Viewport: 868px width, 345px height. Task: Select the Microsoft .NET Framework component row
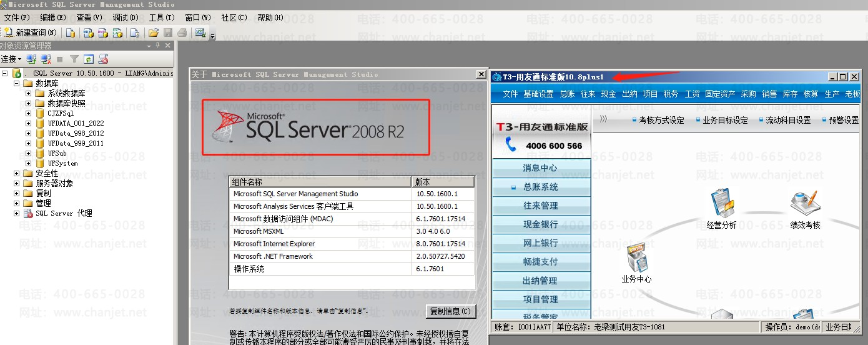pyautogui.click(x=352, y=256)
